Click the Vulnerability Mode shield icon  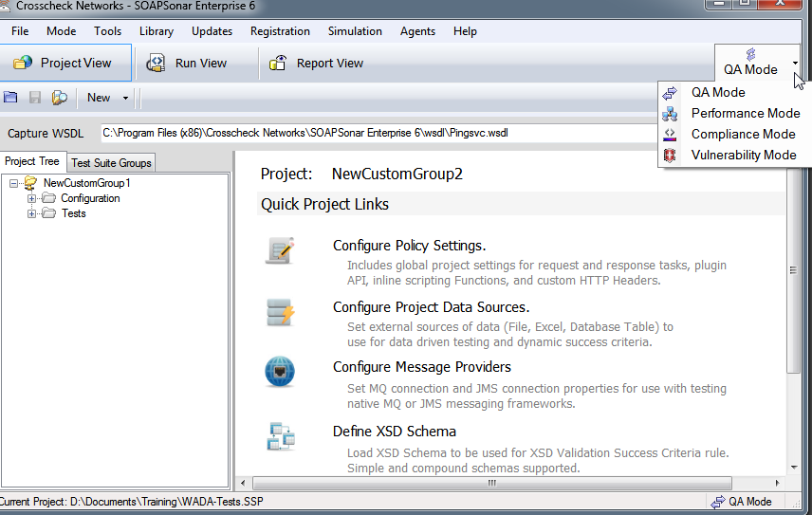click(x=670, y=156)
